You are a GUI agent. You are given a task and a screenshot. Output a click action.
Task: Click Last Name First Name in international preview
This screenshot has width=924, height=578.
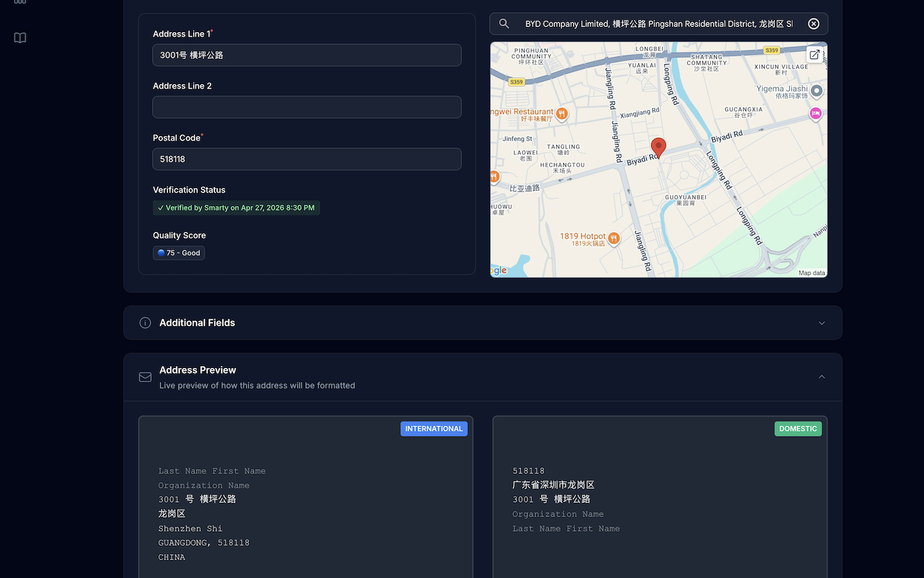click(212, 471)
